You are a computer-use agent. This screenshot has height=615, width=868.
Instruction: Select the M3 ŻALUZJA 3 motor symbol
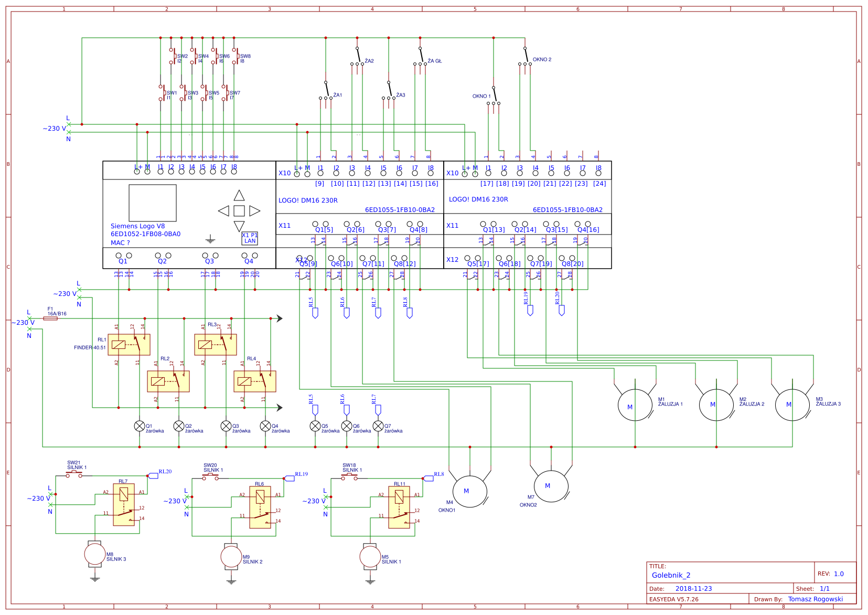click(792, 405)
